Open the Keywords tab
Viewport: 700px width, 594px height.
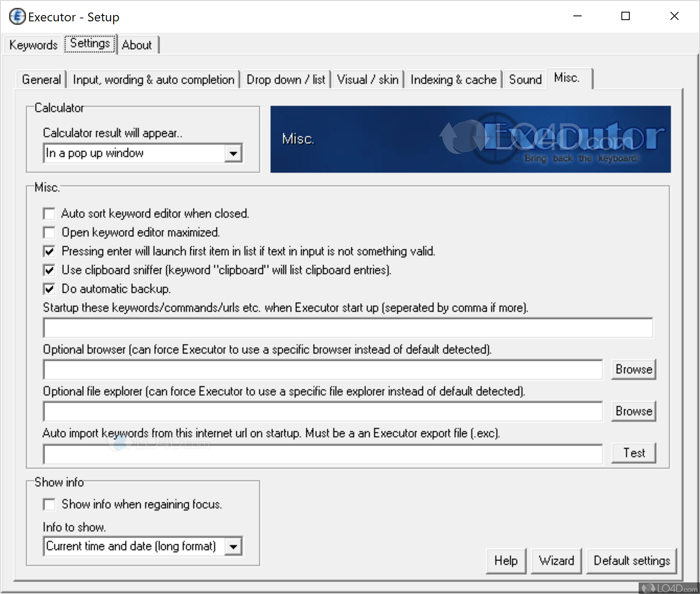(x=33, y=45)
